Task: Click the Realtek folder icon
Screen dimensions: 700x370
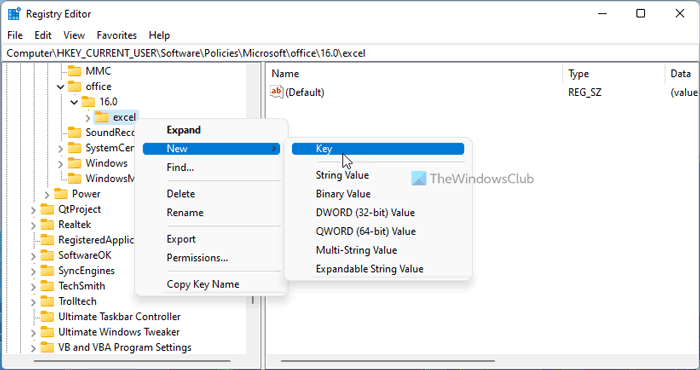Action: (47, 224)
